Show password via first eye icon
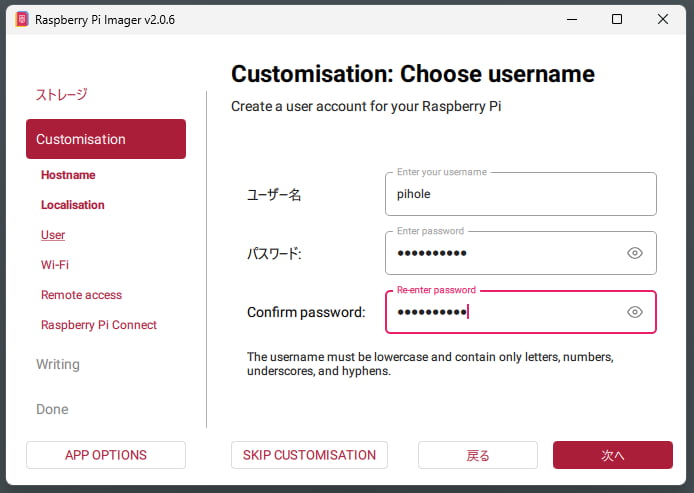Screen dimensions: 694x493 click(x=634, y=253)
